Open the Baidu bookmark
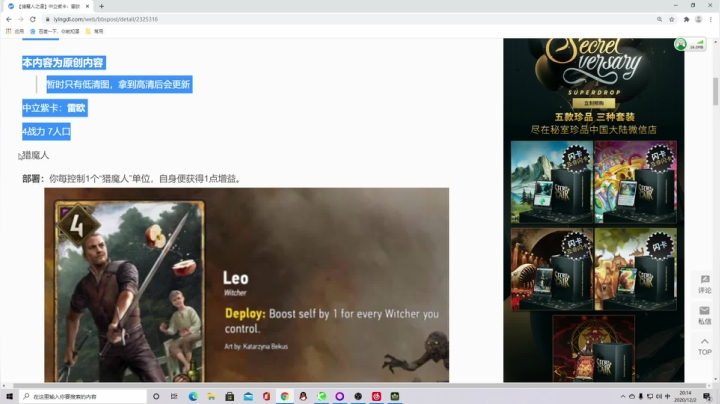Image resolution: width=720 pixels, height=404 pixels. point(54,31)
